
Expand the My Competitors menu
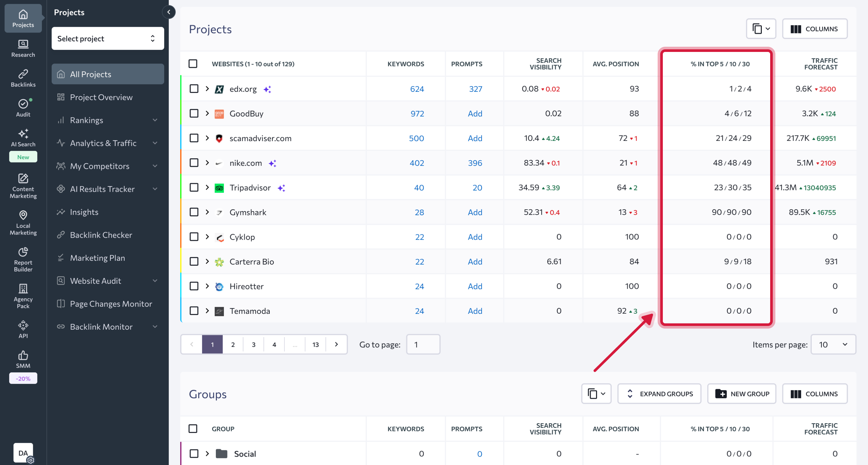108,166
